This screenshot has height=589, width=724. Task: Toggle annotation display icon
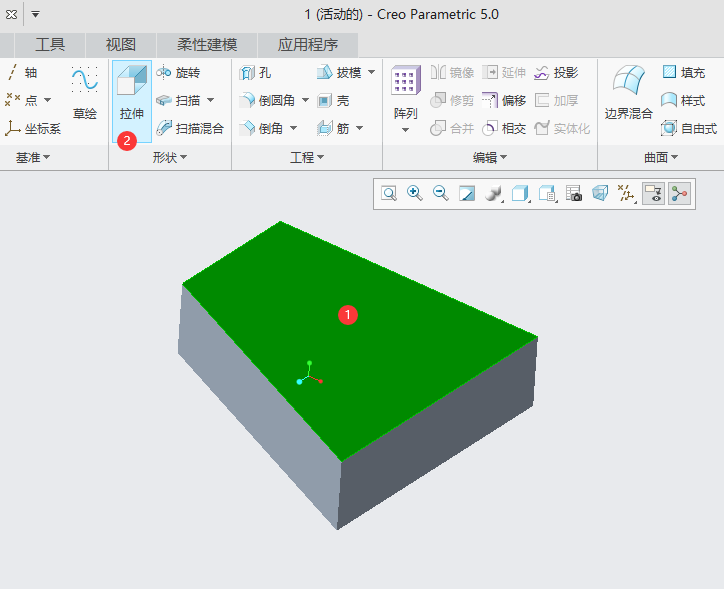pyautogui.click(x=653, y=193)
